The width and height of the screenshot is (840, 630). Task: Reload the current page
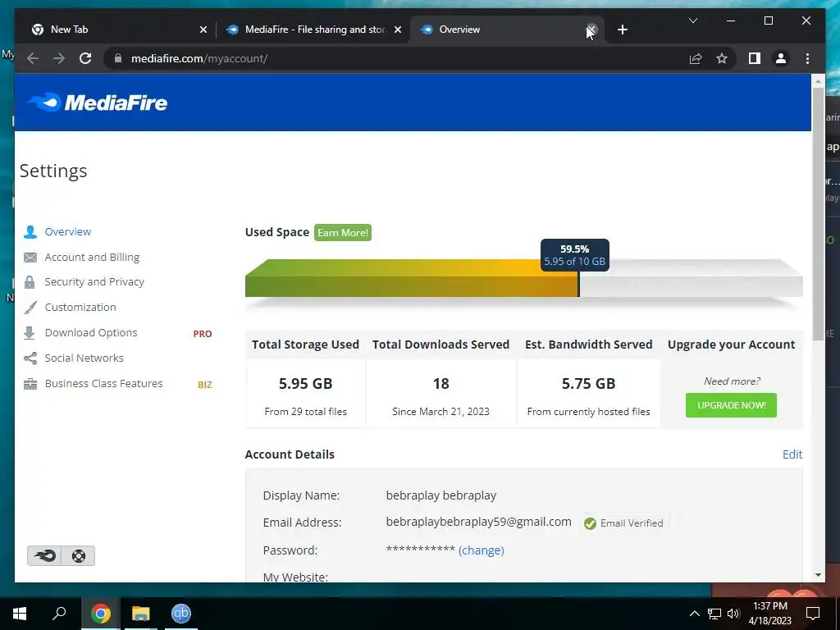(85, 58)
